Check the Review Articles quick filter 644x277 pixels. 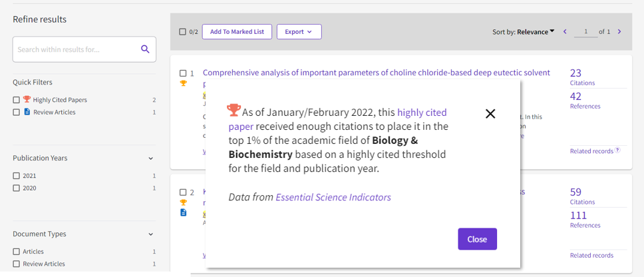(x=16, y=113)
